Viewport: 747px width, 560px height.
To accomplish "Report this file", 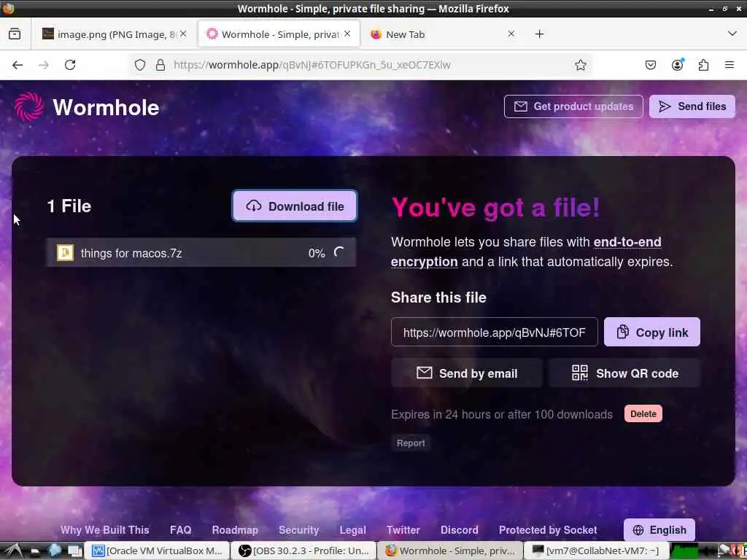I will pos(411,443).
